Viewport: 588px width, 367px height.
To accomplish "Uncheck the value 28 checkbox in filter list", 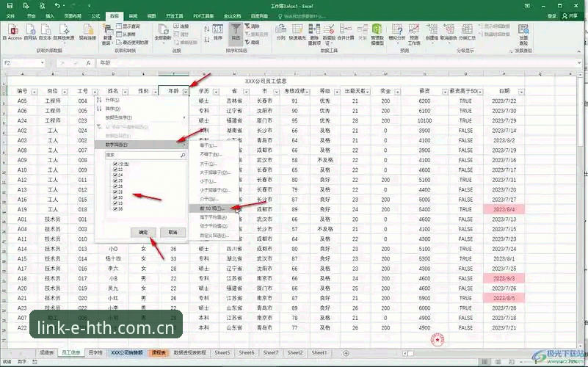I will point(115,192).
